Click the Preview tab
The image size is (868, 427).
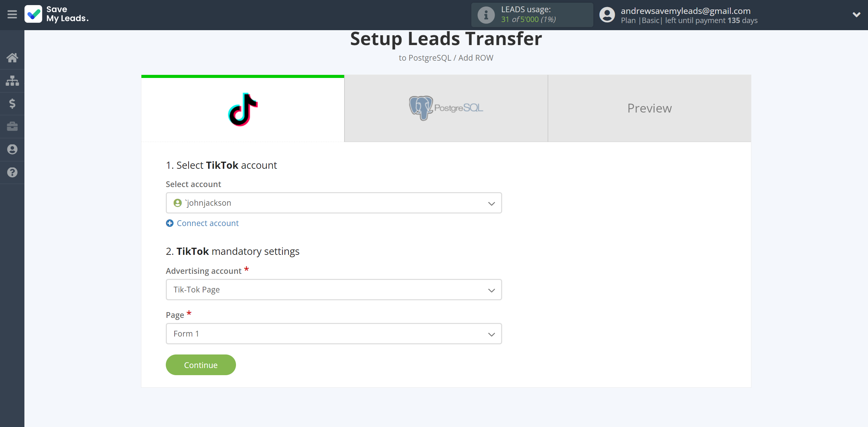649,108
